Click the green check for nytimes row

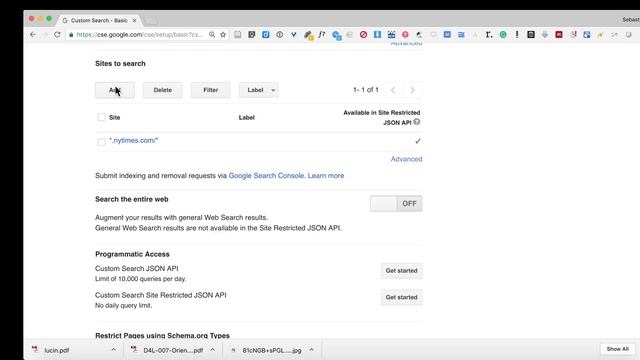pos(418,141)
